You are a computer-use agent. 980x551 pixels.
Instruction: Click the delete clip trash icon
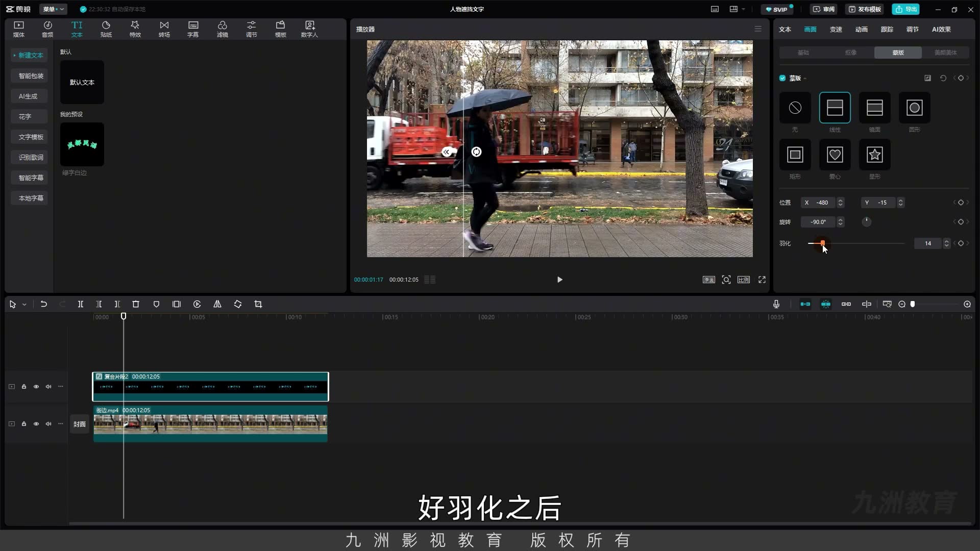point(136,304)
